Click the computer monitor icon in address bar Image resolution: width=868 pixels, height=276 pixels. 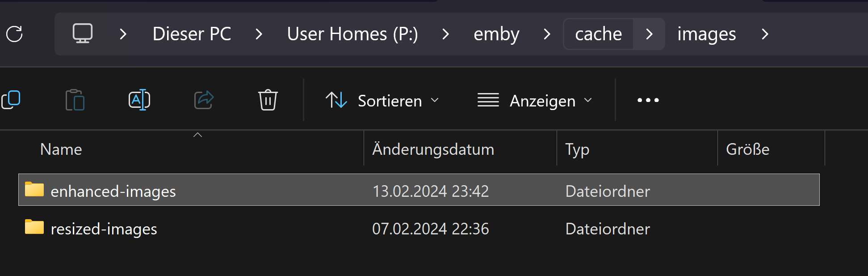point(83,34)
